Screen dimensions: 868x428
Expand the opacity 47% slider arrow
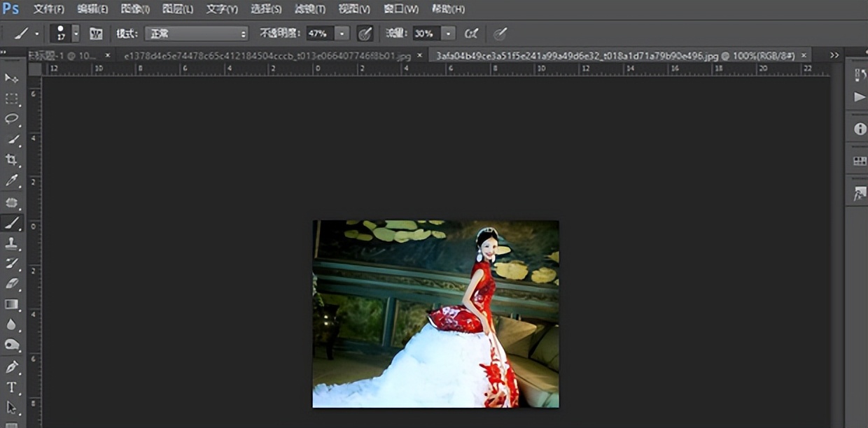coord(342,34)
